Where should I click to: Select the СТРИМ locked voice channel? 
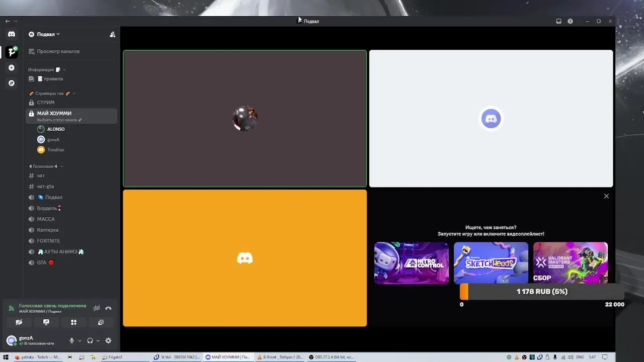click(x=70, y=103)
